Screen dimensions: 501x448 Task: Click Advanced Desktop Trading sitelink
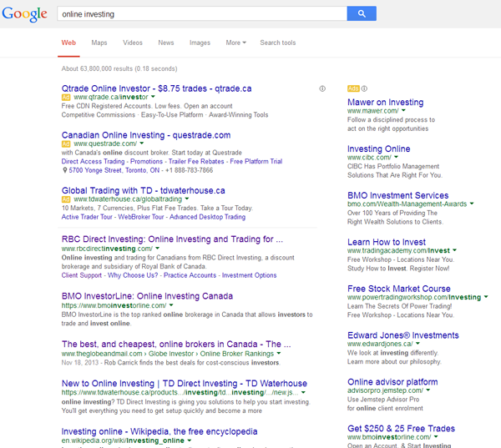(x=207, y=217)
